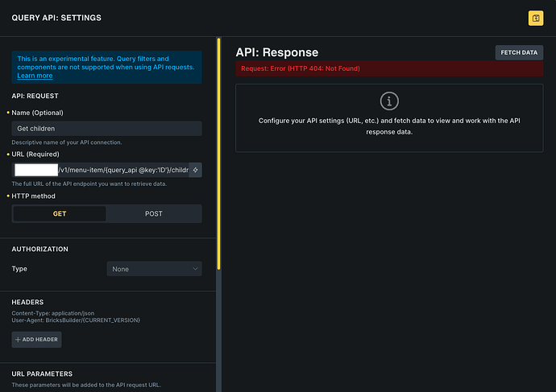
Task: Click the API: REQUEST heading
Action: [x=35, y=96]
